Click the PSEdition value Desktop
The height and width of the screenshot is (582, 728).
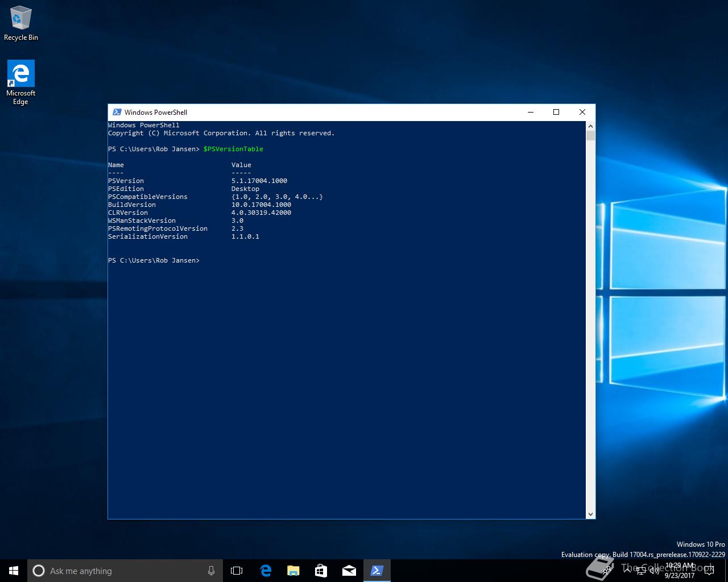(245, 189)
